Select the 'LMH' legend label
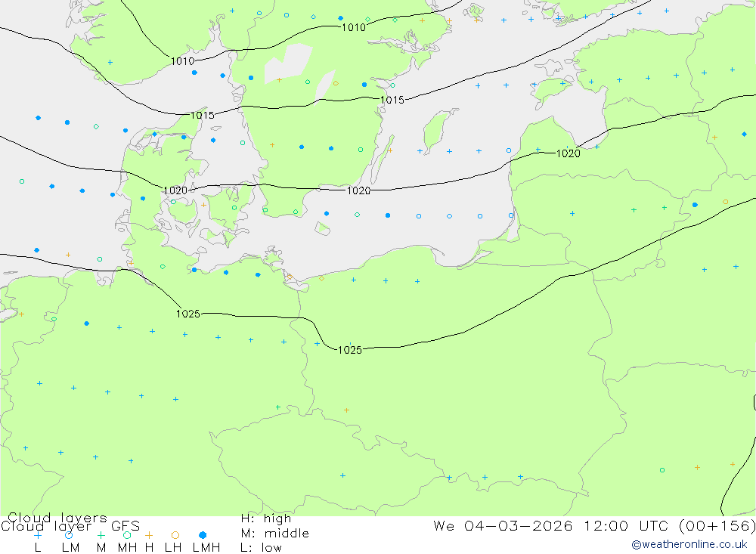Viewport: 756px width, 554px height. tap(206, 548)
